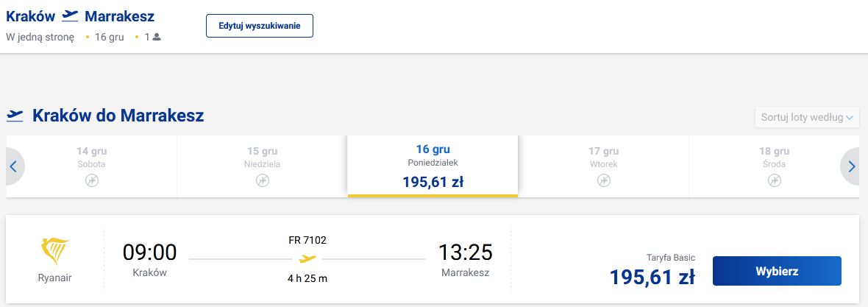
Task: Click the plane icon in page header
Action: (x=71, y=16)
